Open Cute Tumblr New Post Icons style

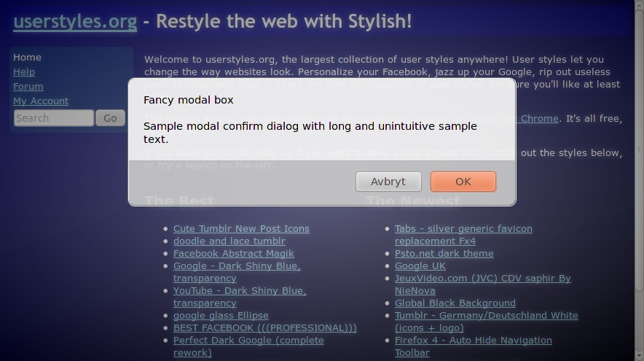click(241, 228)
